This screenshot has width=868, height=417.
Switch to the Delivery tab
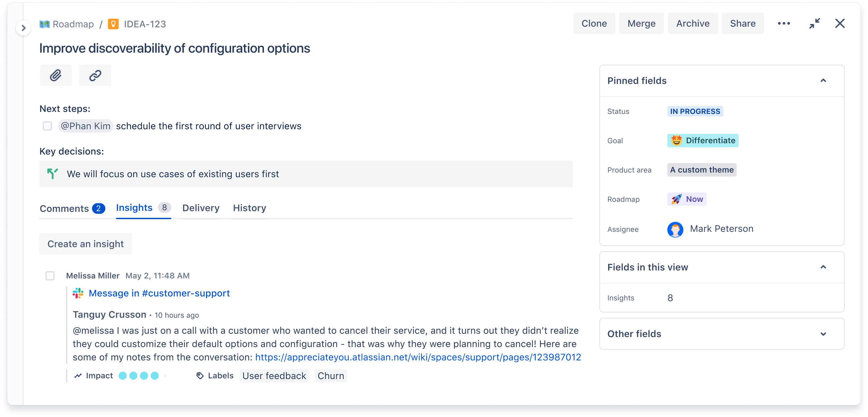coord(200,208)
